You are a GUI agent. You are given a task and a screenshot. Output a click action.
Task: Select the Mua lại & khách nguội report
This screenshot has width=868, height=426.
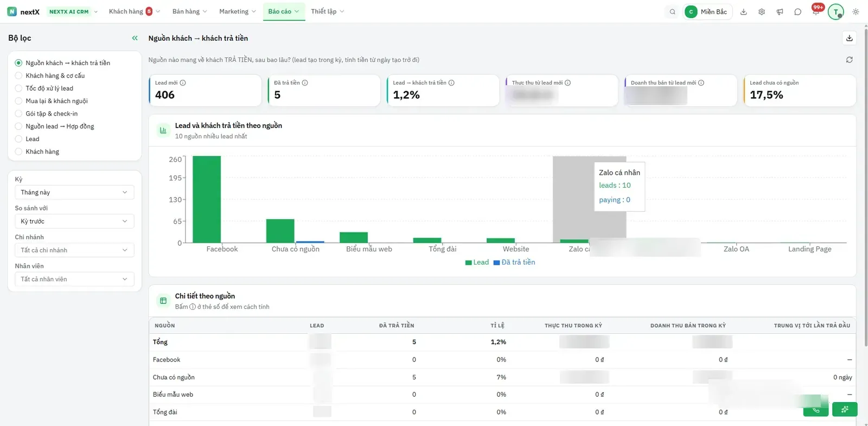click(x=51, y=101)
